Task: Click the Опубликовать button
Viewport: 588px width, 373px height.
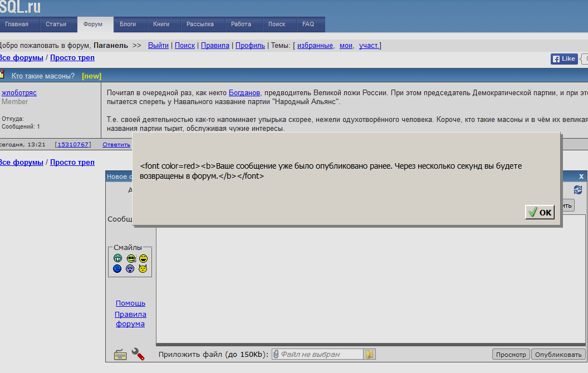Action: pos(558,355)
